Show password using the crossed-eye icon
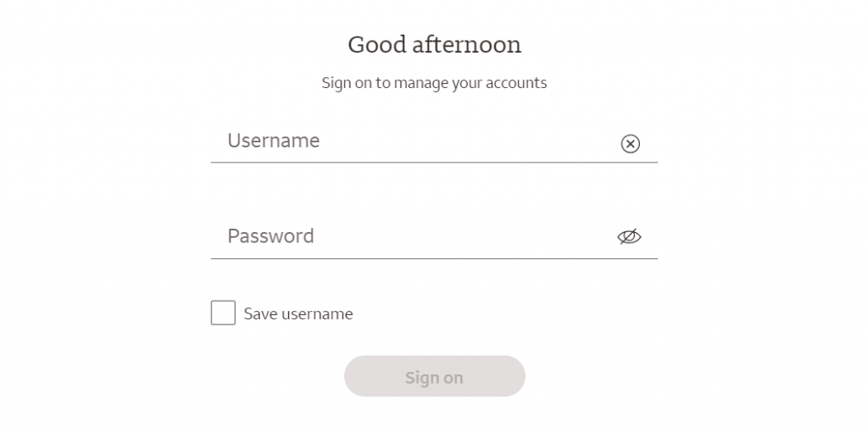Viewport: 868px width, 432px height. [x=629, y=236]
